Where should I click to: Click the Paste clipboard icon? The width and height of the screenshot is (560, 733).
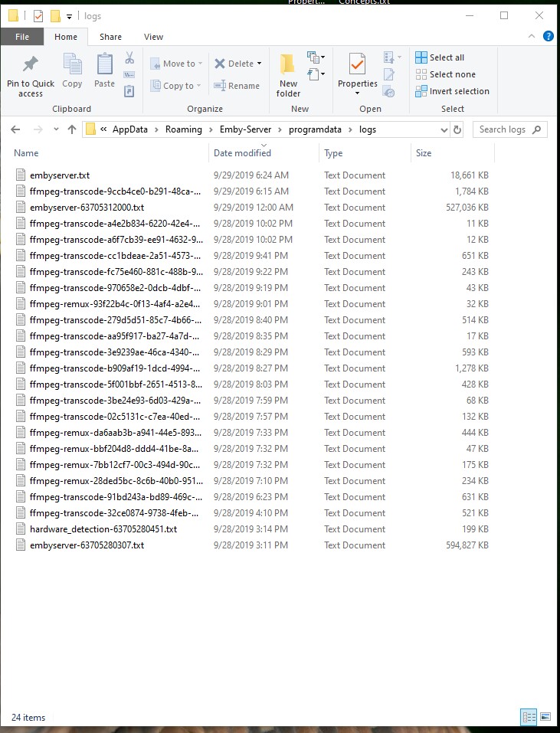tap(104, 64)
